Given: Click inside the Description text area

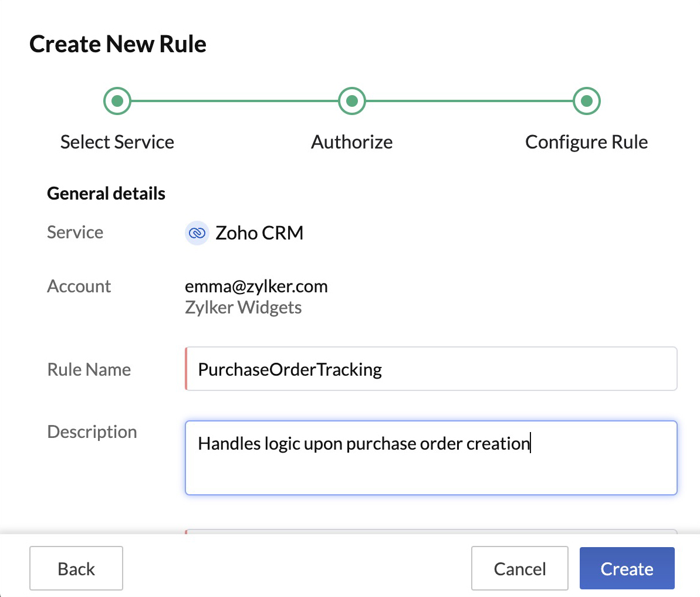Looking at the screenshot, I should pyautogui.click(x=431, y=458).
